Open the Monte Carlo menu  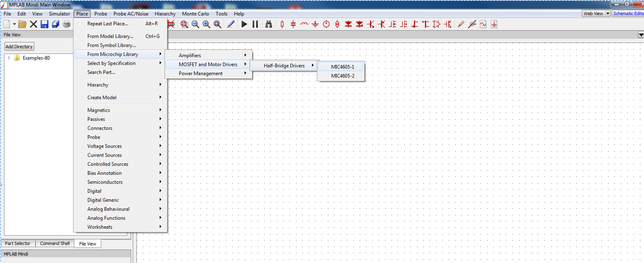[196, 13]
